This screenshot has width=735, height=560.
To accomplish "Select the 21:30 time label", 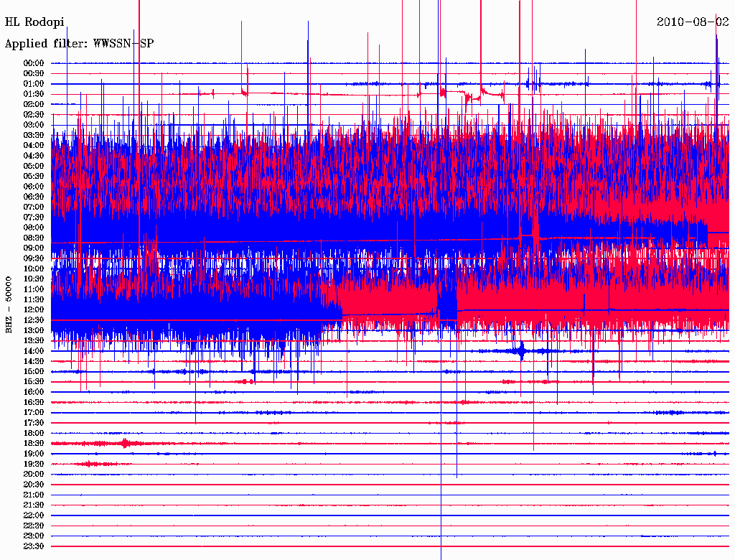I will click(x=34, y=505).
